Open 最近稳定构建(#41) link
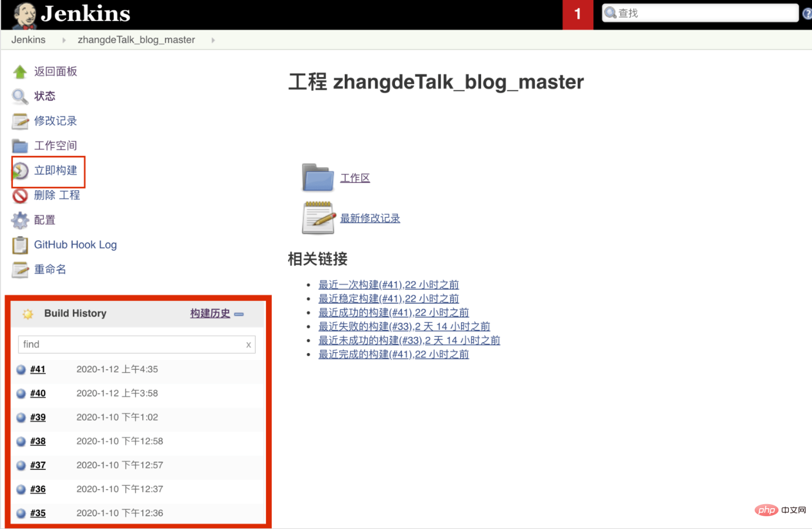The width and height of the screenshot is (812, 529). [x=389, y=299]
